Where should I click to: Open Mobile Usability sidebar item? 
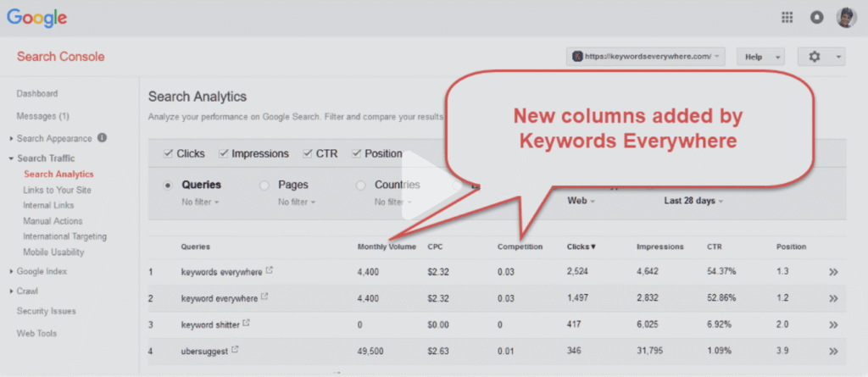click(x=53, y=252)
